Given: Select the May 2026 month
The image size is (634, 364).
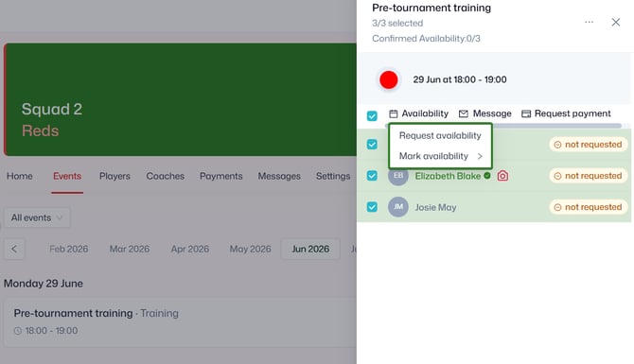Looking at the screenshot, I should click(x=250, y=249).
